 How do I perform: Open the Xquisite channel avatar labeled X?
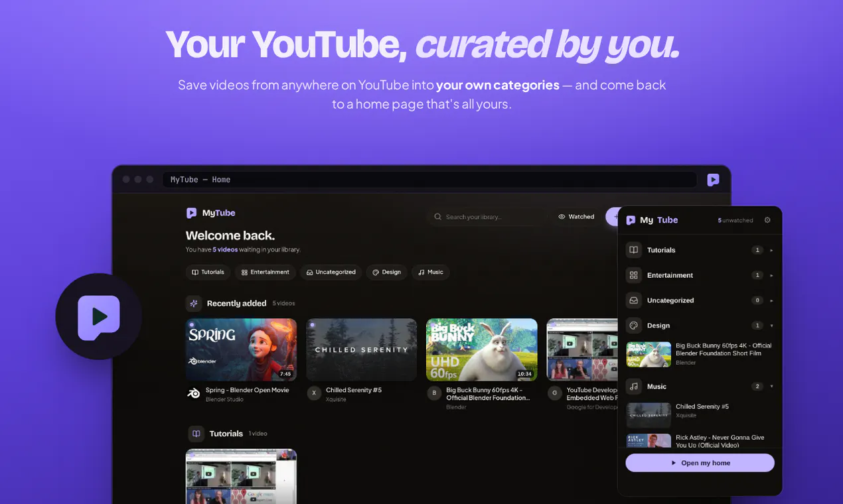tap(314, 393)
